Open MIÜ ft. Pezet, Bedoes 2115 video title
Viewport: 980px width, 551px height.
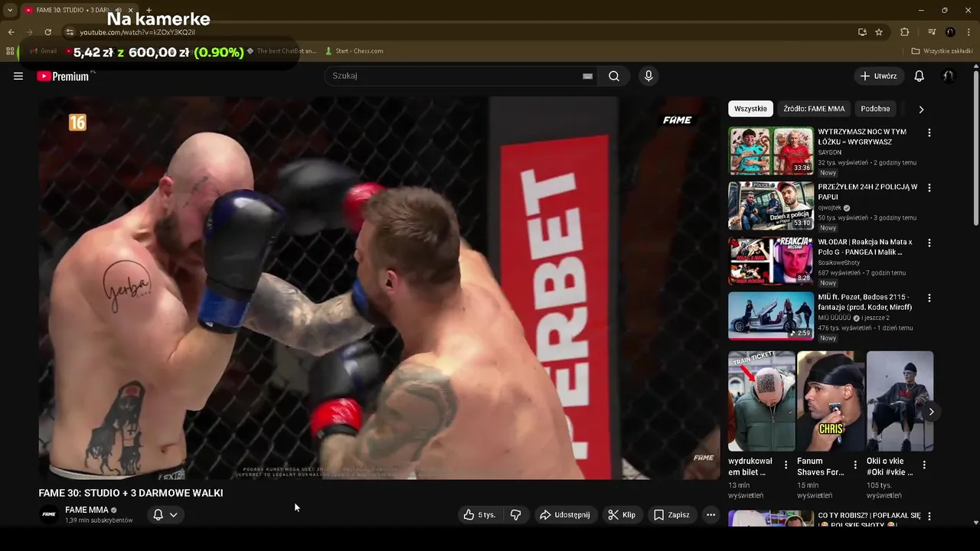864,302
